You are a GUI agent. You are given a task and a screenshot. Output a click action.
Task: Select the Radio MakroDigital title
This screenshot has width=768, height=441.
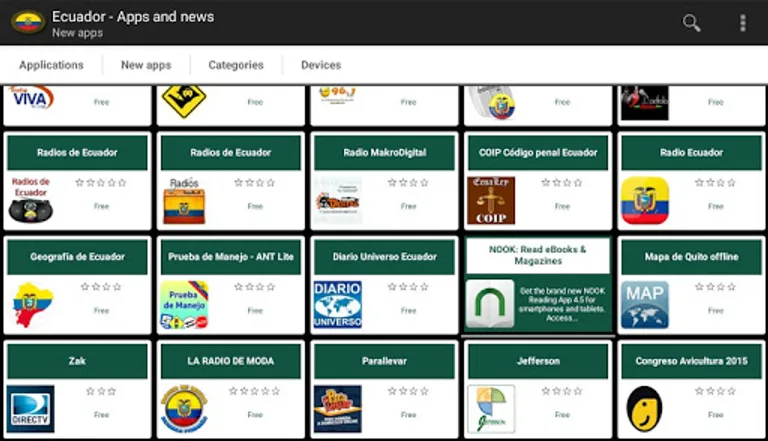point(384,152)
